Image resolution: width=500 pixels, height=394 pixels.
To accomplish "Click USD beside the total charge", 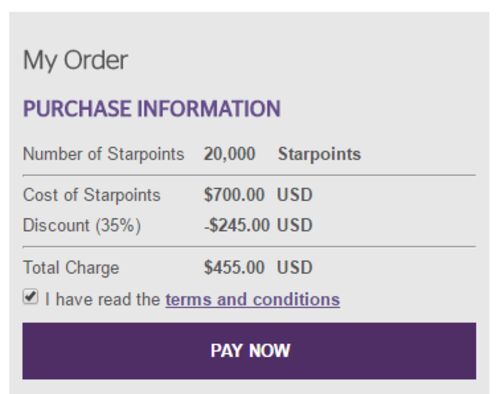I will pos(295,267).
